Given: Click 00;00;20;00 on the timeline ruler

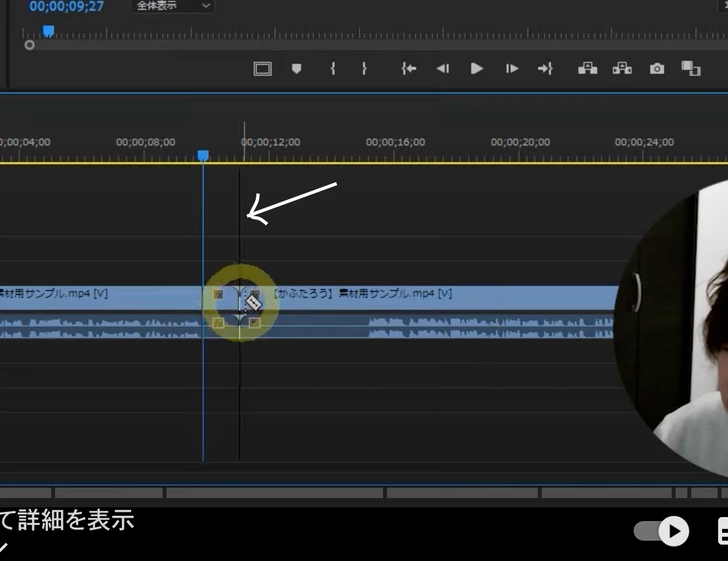Looking at the screenshot, I should tap(521, 142).
